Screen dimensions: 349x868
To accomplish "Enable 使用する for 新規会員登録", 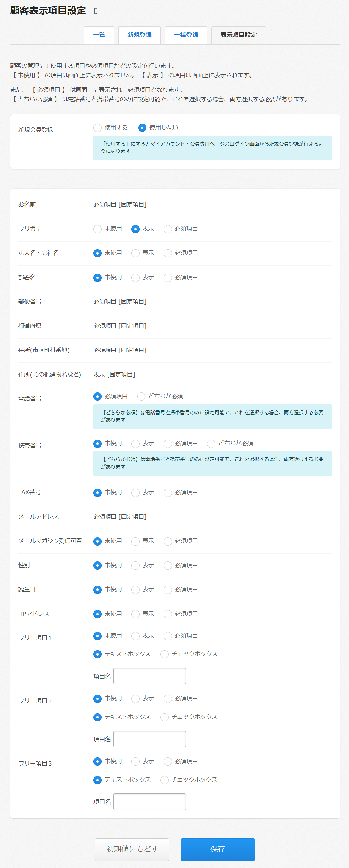I will point(97,128).
